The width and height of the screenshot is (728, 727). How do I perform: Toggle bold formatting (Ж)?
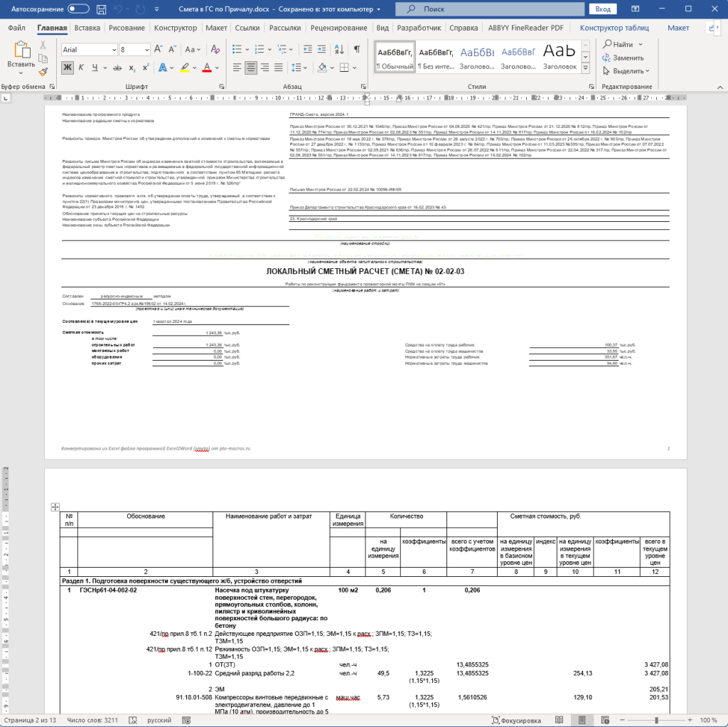[x=68, y=68]
